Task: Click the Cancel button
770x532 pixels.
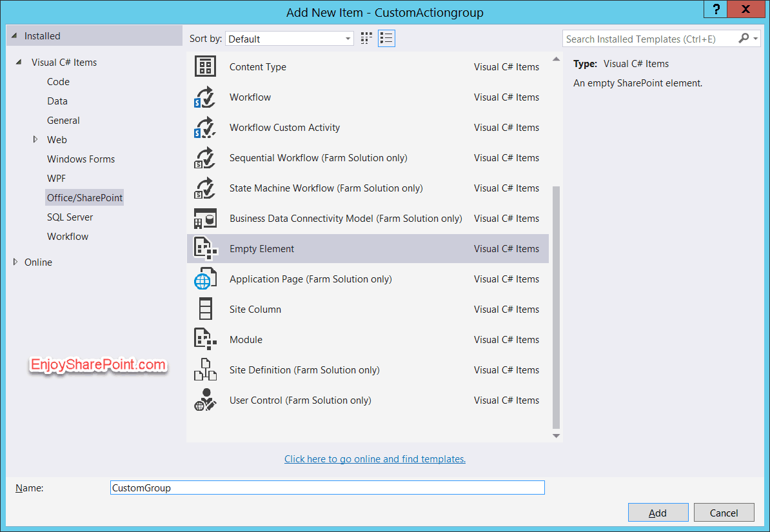Action: [x=724, y=513]
